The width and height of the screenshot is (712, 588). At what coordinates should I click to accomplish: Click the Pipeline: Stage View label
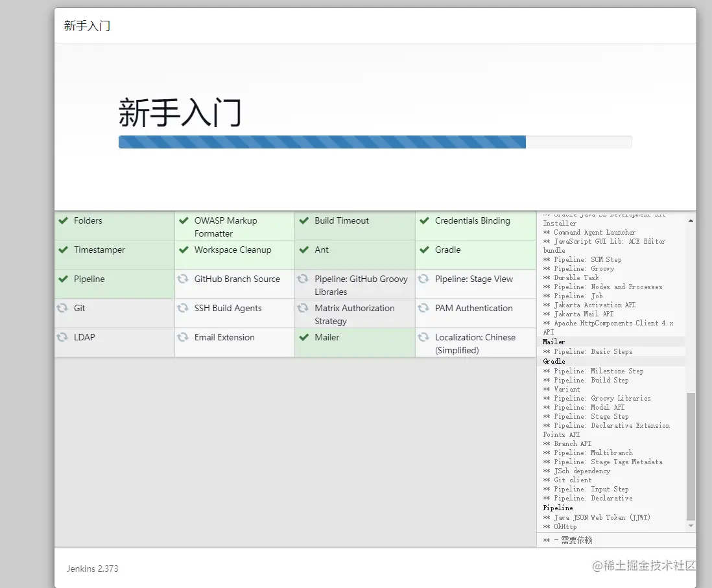(473, 279)
